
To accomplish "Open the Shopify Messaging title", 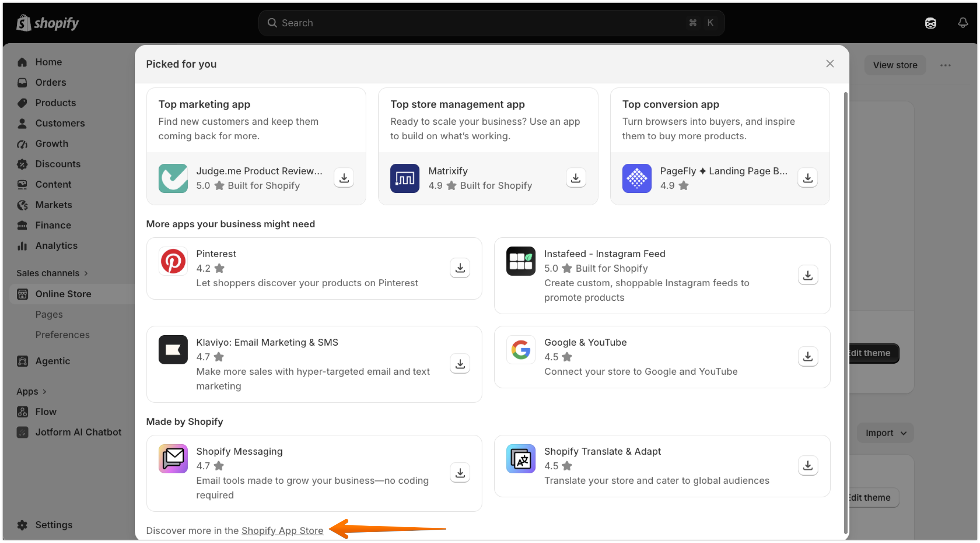I will tap(239, 452).
